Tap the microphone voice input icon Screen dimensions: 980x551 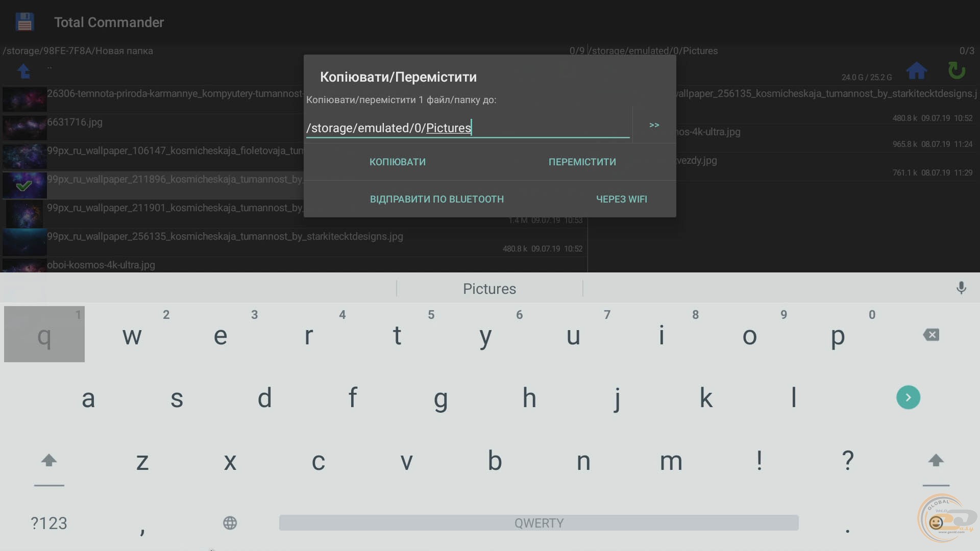(961, 288)
